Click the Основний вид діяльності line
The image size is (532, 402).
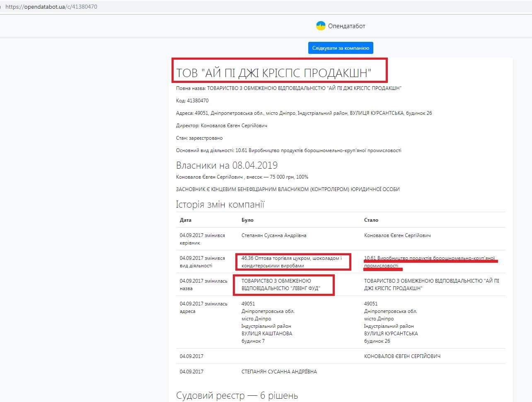tap(288, 150)
